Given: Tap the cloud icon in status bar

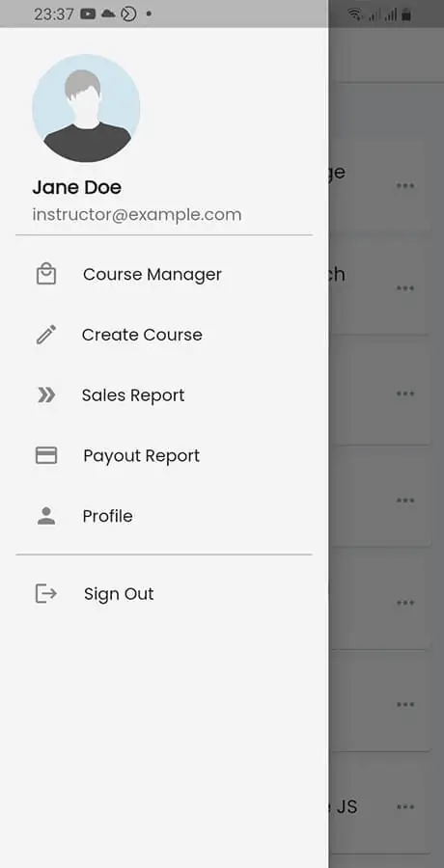Looking at the screenshot, I should click(x=108, y=14).
